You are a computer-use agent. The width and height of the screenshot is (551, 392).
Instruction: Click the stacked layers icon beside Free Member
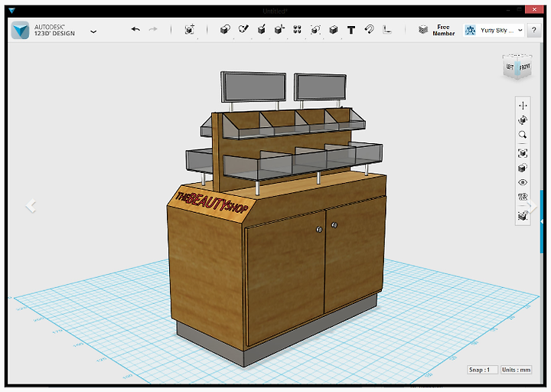(x=423, y=30)
